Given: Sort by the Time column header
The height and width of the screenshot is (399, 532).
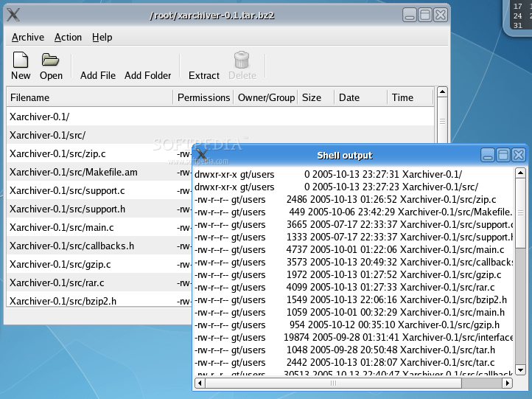Looking at the screenshot, I should tap(410, 97).
